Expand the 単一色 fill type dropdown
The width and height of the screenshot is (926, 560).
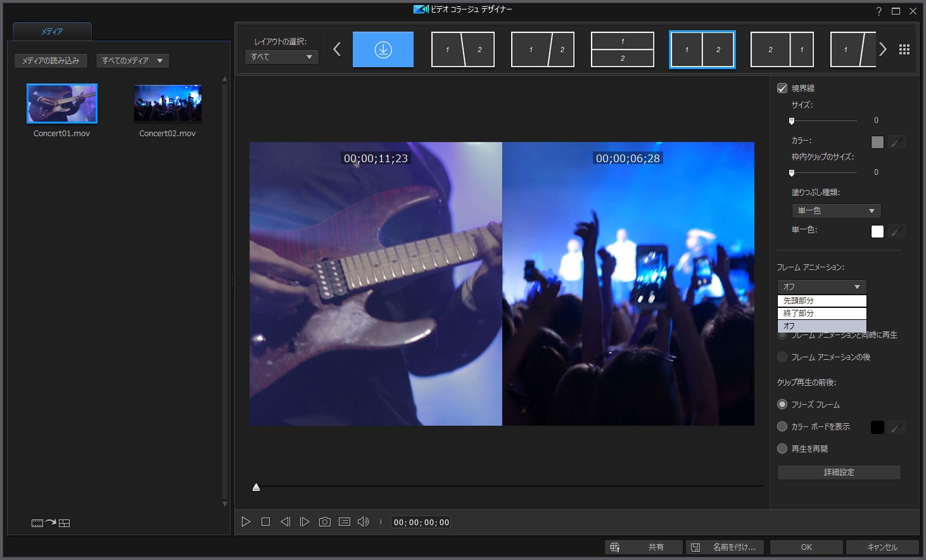coord(836,211)
